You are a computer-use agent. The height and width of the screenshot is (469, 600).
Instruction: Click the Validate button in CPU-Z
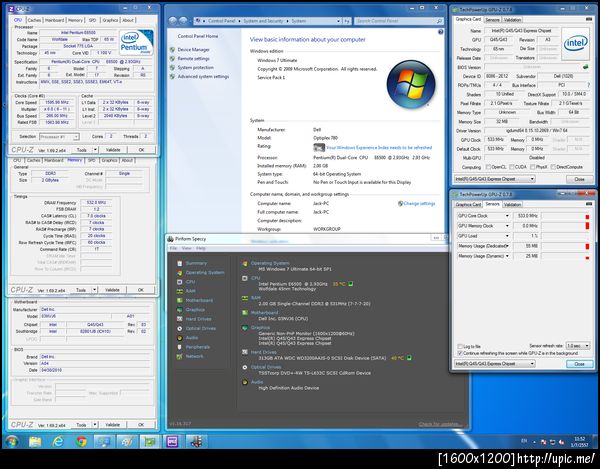pos(113,149)
